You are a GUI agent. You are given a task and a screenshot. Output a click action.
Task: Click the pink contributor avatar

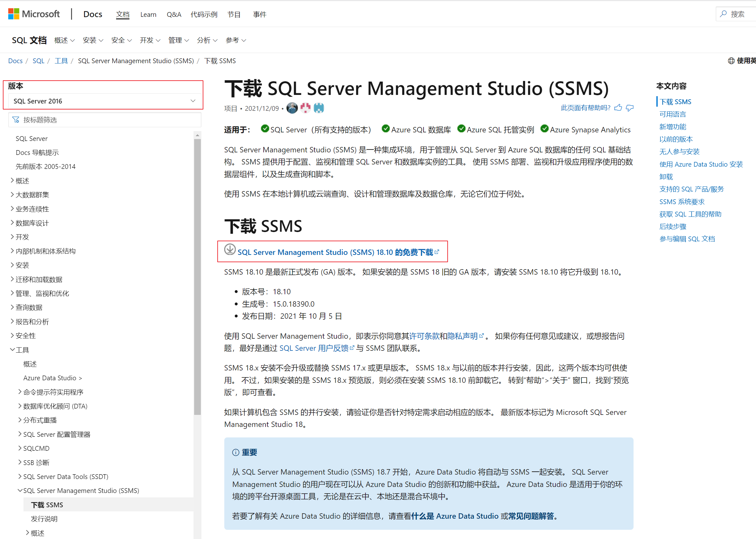pos(306,108)
